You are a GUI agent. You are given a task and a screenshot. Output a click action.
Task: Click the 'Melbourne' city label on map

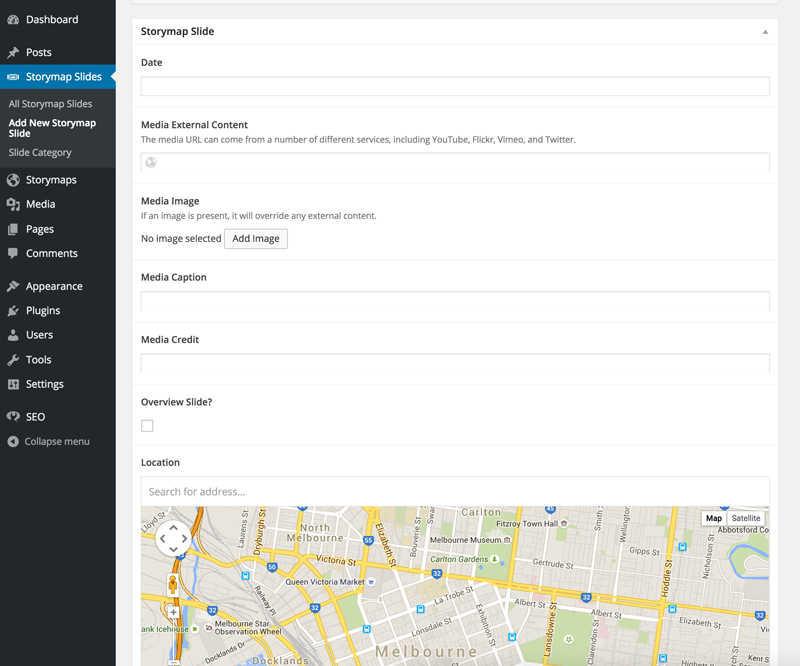pos(427,652)
